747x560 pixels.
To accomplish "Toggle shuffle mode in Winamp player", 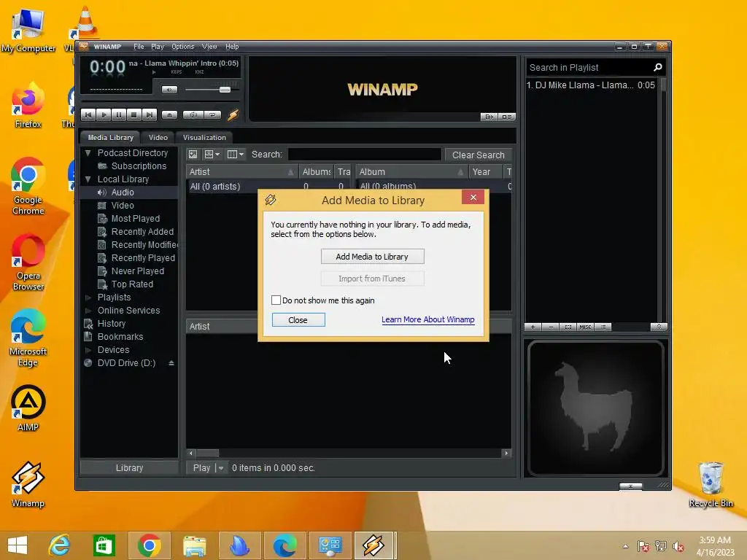I will pos(193,114).
